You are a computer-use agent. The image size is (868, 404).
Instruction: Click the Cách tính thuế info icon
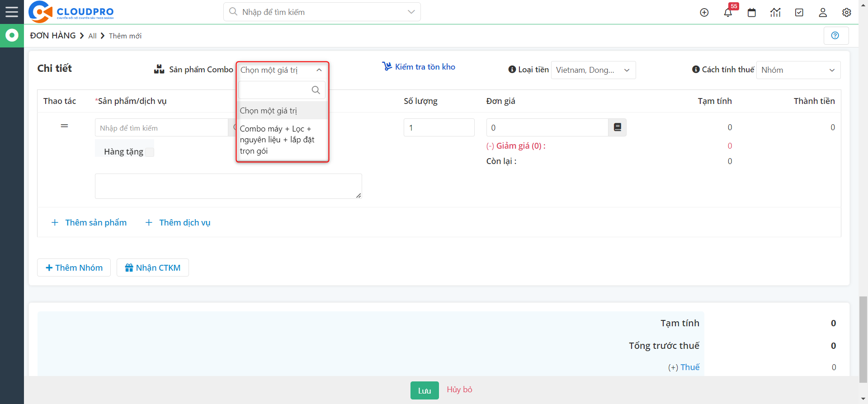[696, 70]
